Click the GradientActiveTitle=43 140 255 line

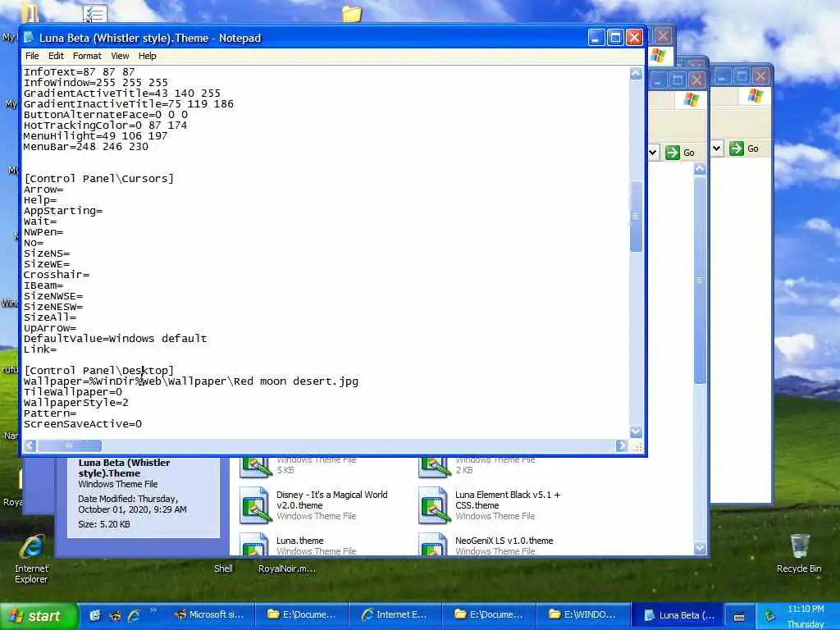point(121,94)
